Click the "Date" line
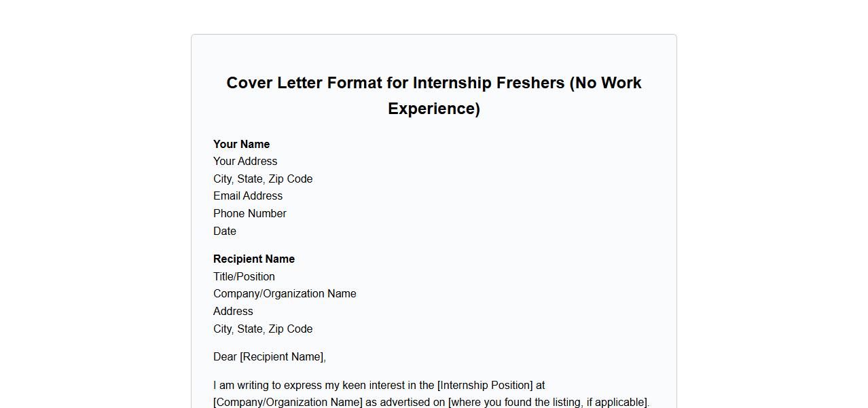The image size is (868, 408). [x=225, y=231]
